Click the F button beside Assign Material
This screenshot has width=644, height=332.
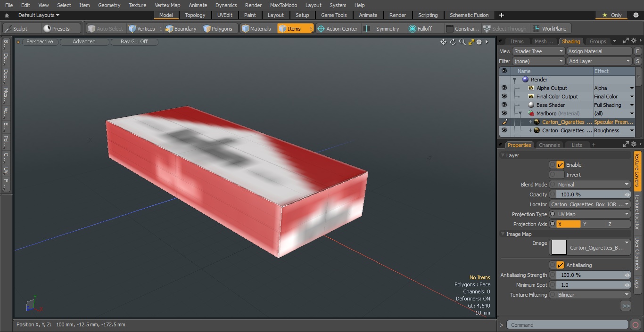(637, 51)
